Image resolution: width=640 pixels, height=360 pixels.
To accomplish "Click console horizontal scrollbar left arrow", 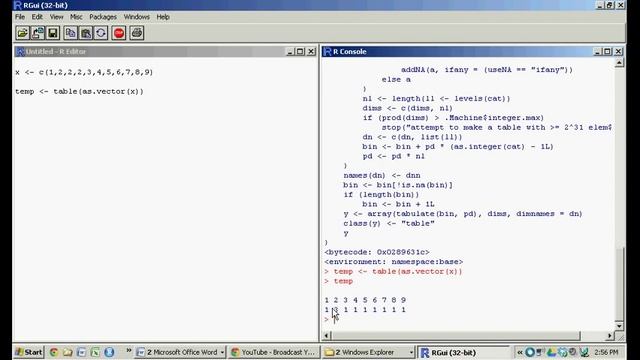I will 326,336.
